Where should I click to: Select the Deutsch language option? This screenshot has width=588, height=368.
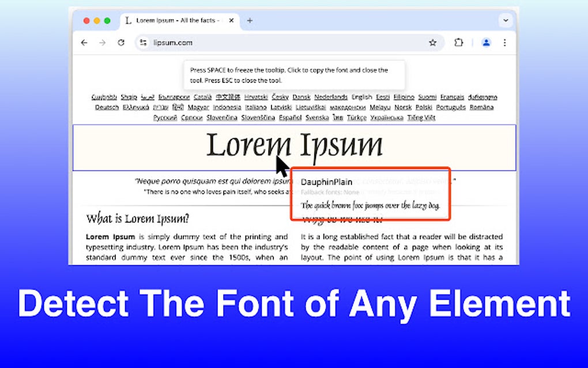pyautogui.click(x=106, y=107)
